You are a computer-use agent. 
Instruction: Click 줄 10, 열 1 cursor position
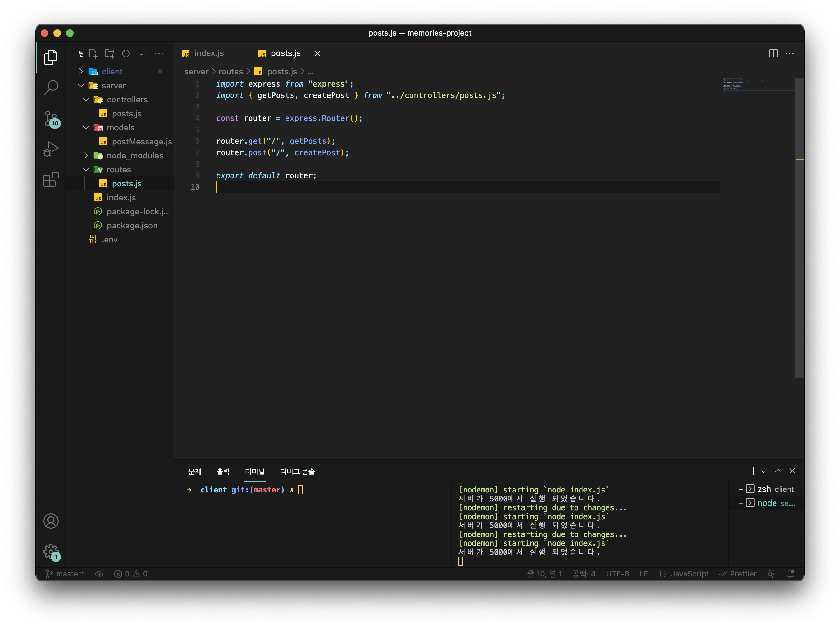click(544, 574)
